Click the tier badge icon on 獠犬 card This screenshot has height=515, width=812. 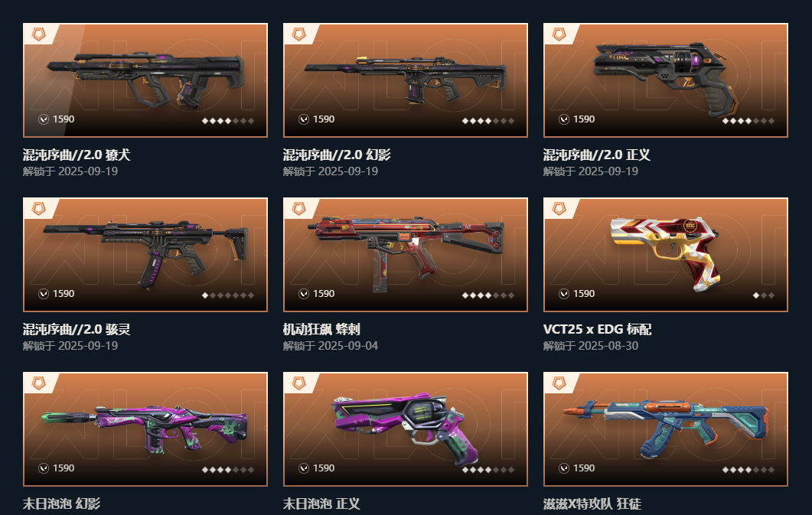(39, 34)
